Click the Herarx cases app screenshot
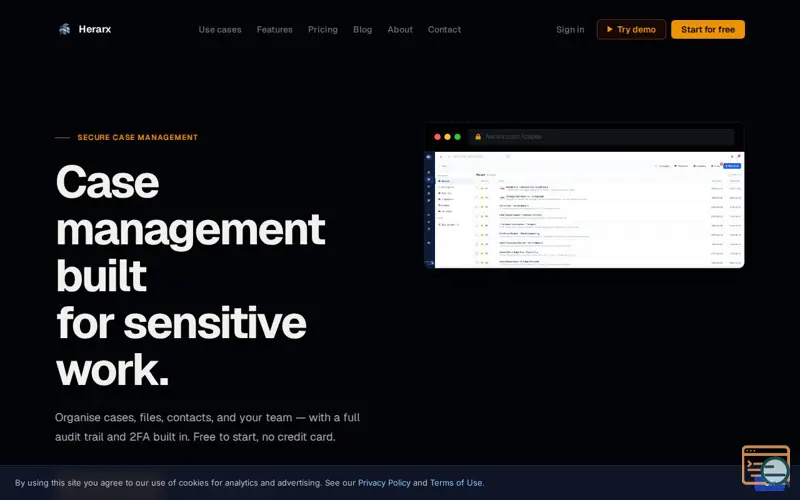The width and height of the screenshot is (800, 500). coord(584,209)
